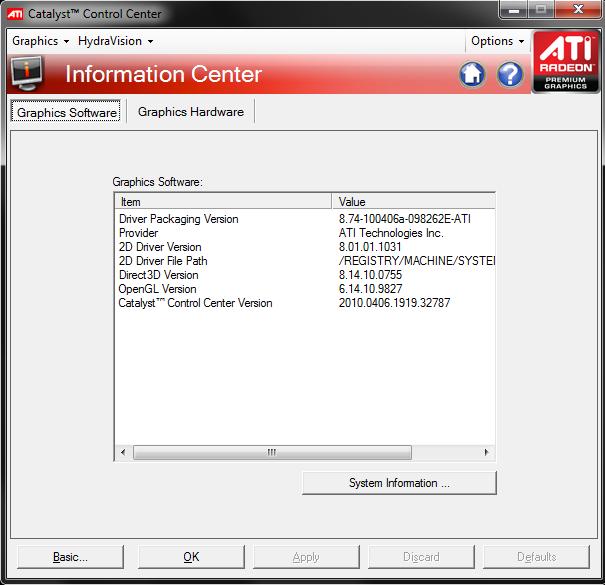Click the horizontal scrollbar thumb

(272, 452)
